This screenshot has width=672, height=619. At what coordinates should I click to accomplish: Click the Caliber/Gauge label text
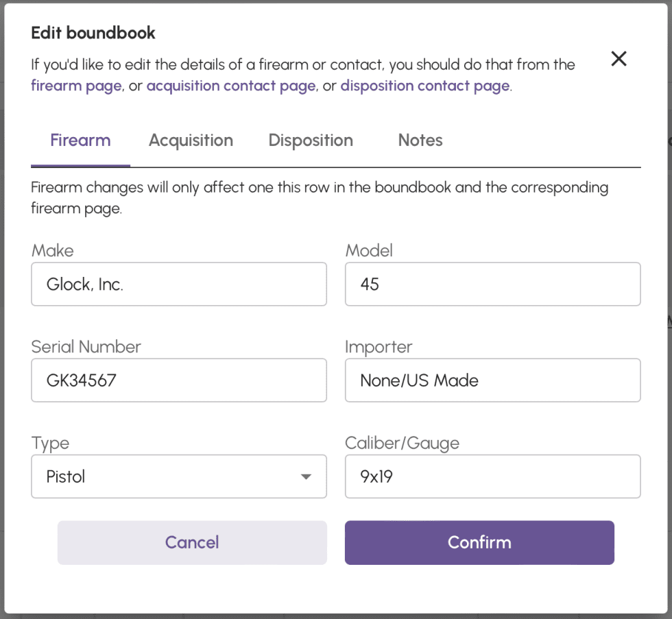(402, 443)
